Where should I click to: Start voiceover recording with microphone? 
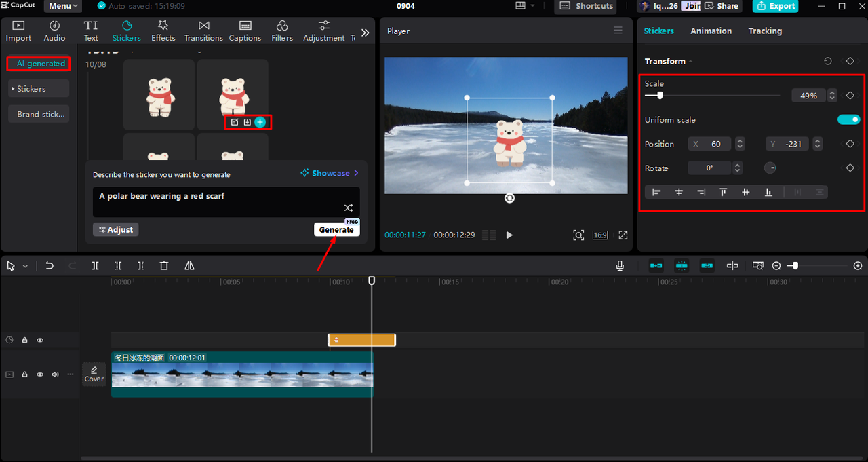point(620,266)
